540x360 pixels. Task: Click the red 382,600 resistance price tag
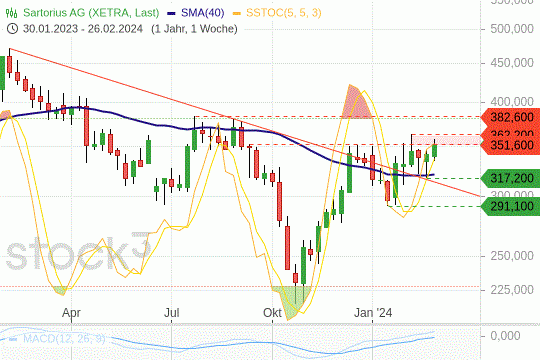[x=510, y=117]
